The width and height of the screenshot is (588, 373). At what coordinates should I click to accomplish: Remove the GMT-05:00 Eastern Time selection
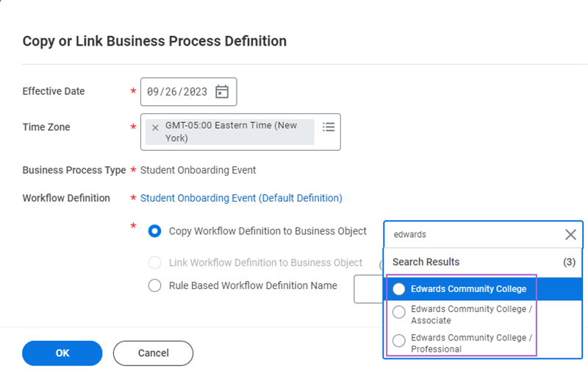(x=155, y=128)
